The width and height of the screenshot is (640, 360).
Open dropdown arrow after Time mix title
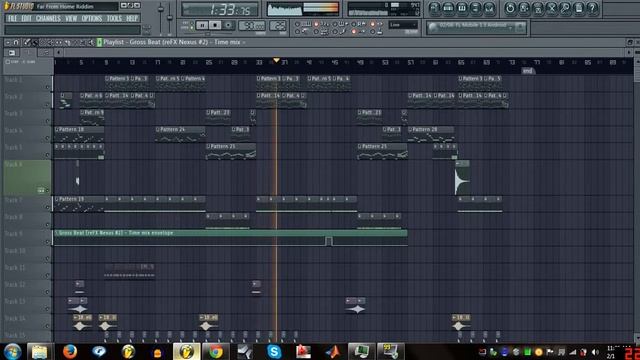pyautogui.click(x=244, y=42)
